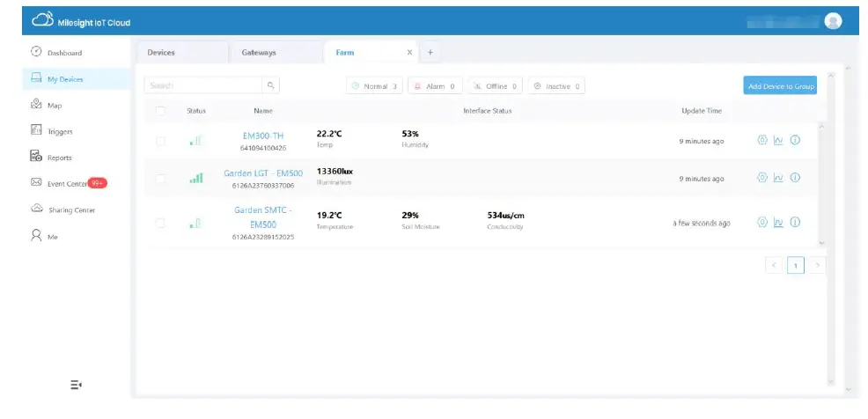Open info icon for EM300-TH
This screenshot has height=419, width=868.
[795, 140]
